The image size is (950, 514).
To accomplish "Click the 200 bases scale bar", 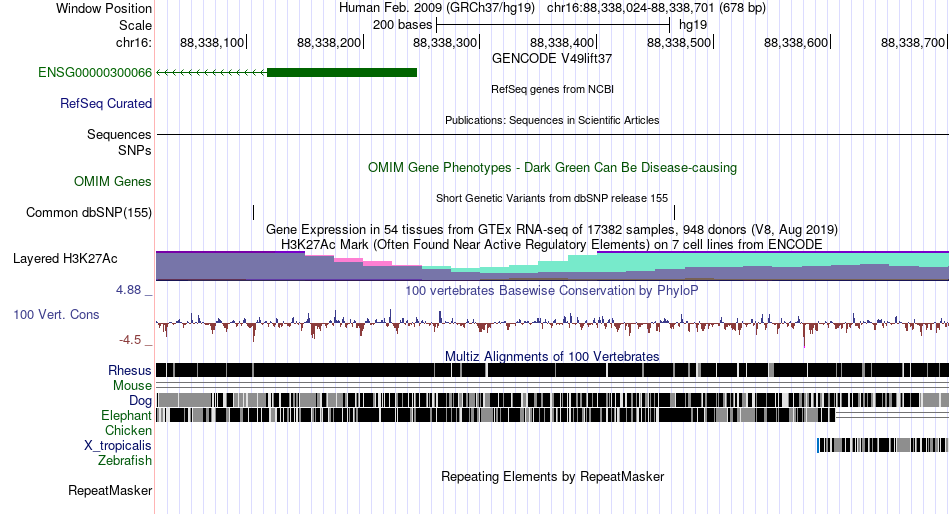I will click(x=553, y=25).
